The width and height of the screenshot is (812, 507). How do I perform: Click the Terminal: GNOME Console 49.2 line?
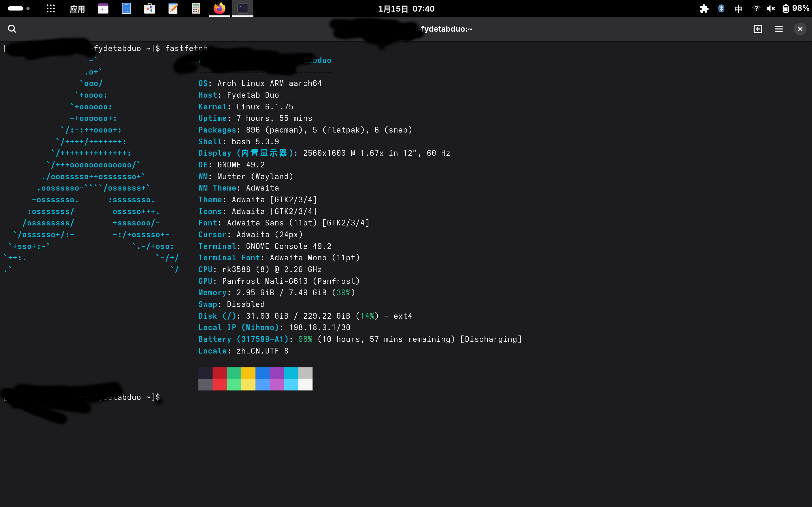[x=265, y=246]
